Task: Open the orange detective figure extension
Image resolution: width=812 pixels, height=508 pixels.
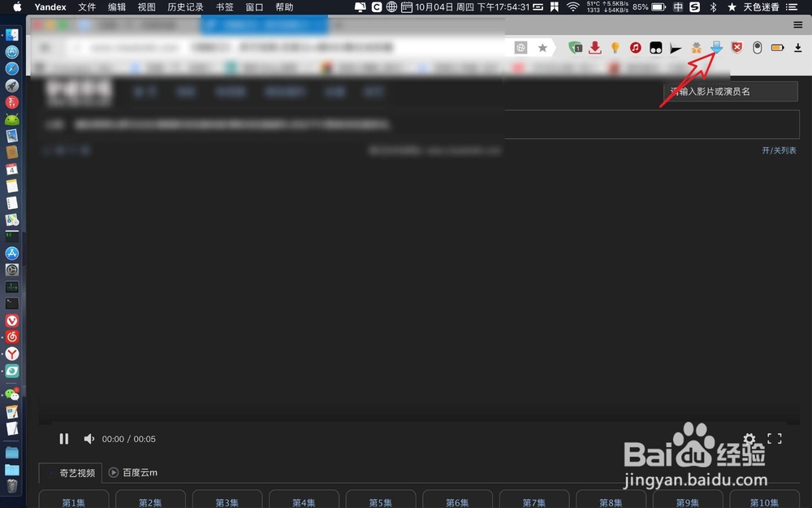Action: [697, 48]
